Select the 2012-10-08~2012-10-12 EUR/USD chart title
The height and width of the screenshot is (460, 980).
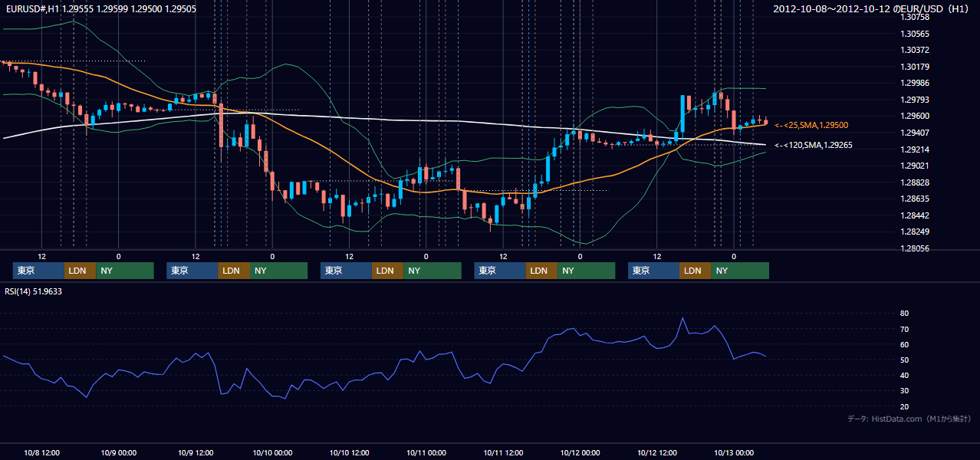point(873,8)
